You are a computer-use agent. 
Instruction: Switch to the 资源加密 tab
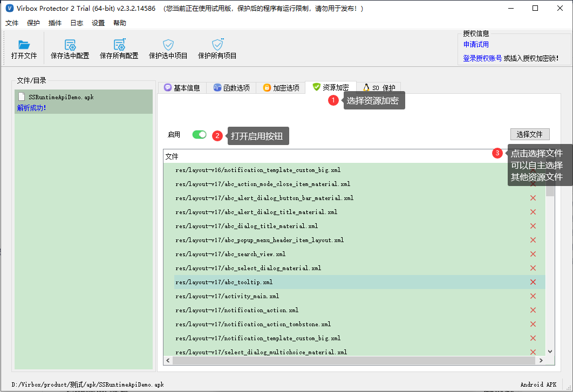[x=330, y=87]
